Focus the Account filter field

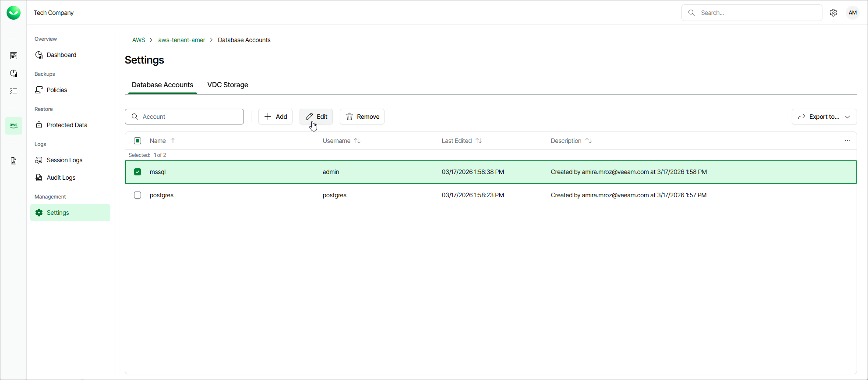tap(184, 117)
